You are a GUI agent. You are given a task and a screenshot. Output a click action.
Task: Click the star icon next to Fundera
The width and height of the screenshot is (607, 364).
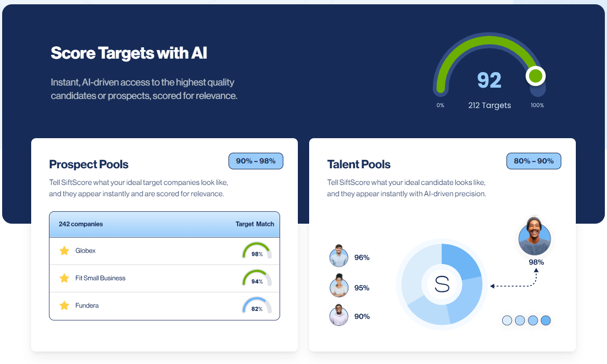tap(65, 305)
